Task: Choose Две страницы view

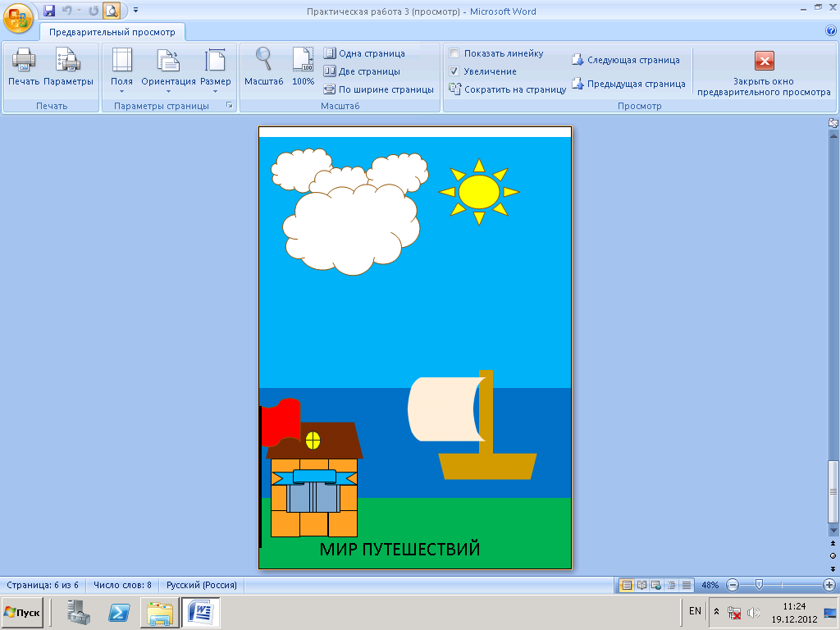Action: coord(362,71)
